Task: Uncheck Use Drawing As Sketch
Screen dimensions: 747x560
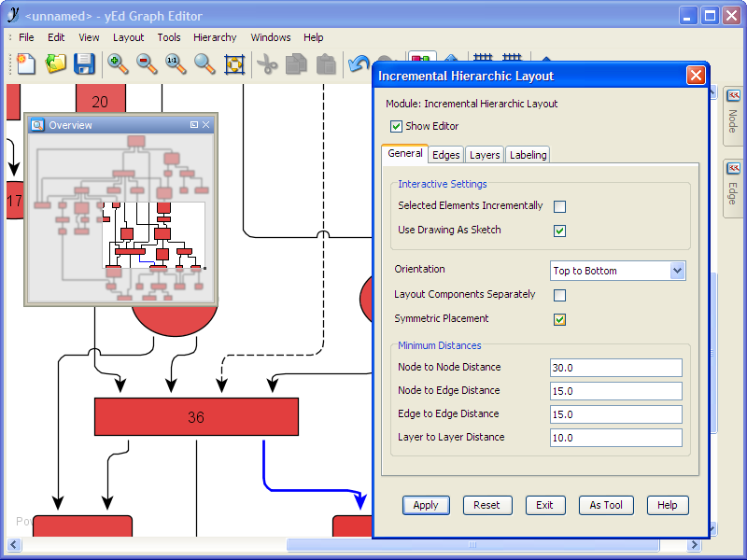Action: (559, 231)
